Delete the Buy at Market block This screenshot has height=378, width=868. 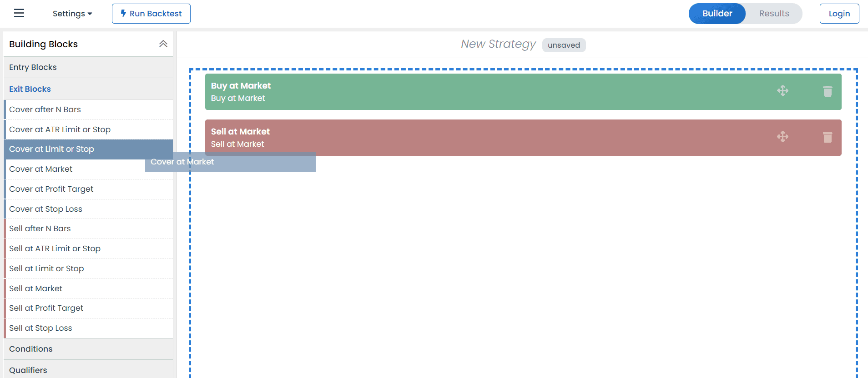pyautogui.click(x=828, y=91)
